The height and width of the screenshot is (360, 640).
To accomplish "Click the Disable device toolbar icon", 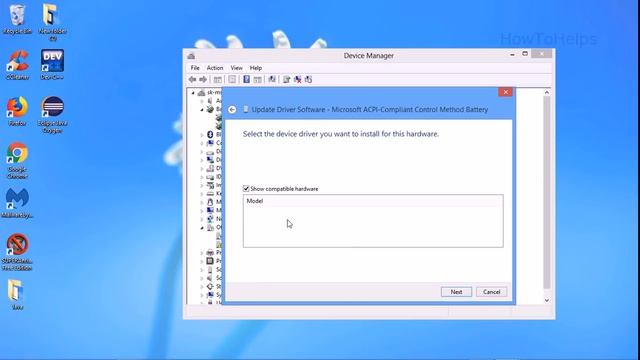I will tap(309, 80).
